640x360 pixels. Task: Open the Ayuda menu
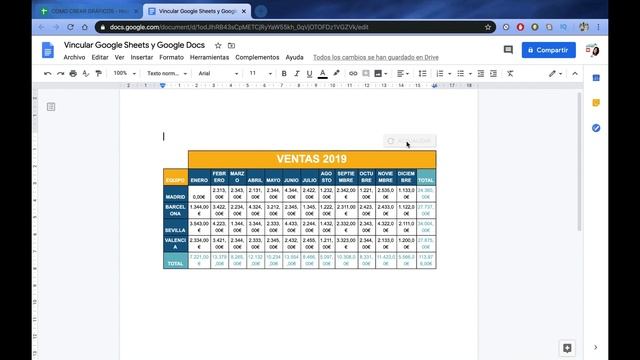(x=294, y=58)
